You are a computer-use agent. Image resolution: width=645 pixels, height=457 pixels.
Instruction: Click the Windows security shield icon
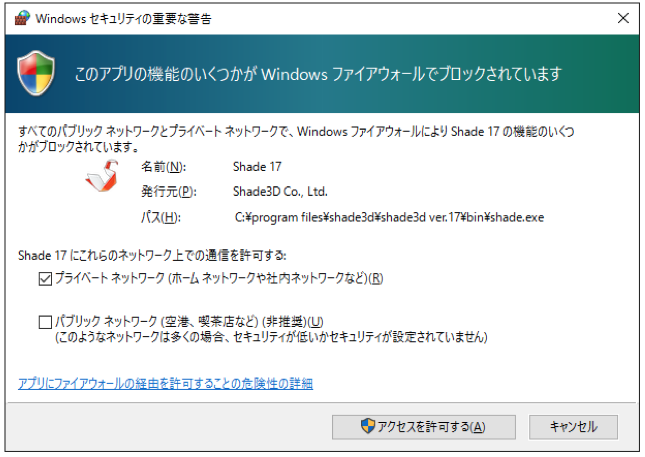pyautogui.click(x=36, y=73)
